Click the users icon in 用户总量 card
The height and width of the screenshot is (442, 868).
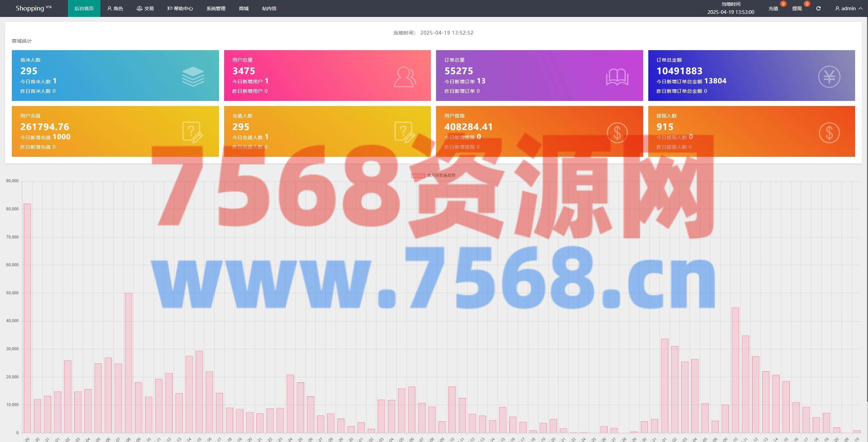405,77
